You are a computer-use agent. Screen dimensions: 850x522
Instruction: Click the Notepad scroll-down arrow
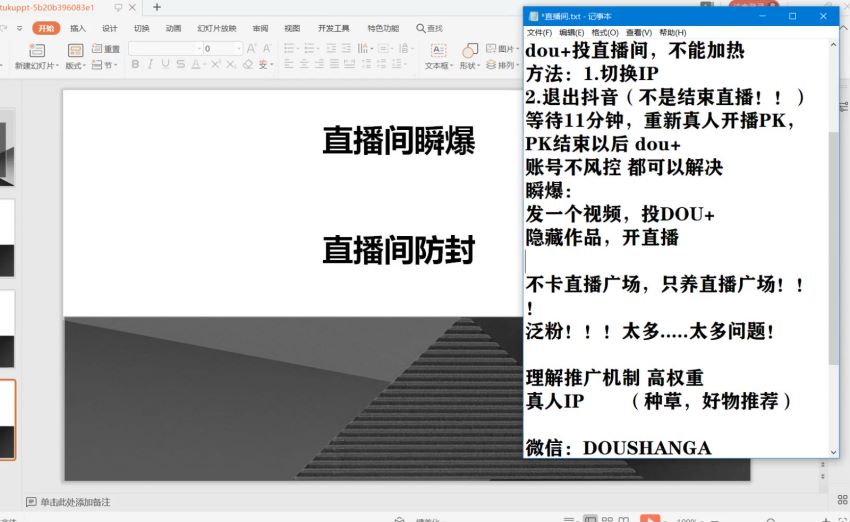[x=833, y=452]
